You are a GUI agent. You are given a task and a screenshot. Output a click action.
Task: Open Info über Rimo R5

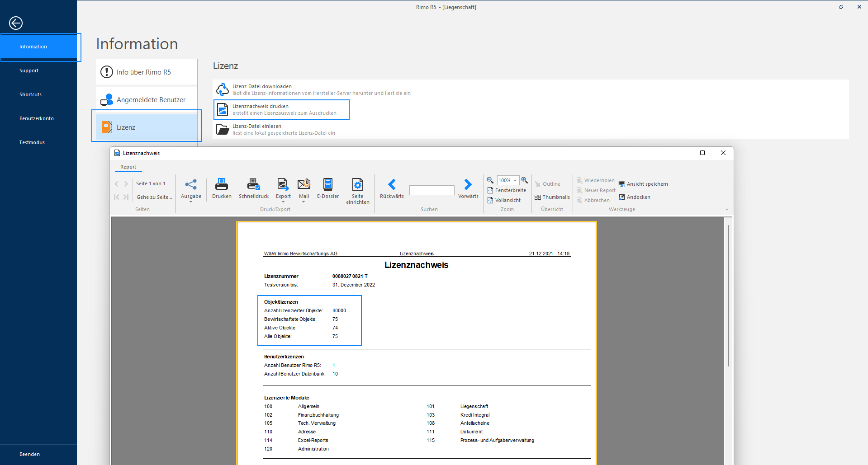pyautogui.click(x=147, y=72)
